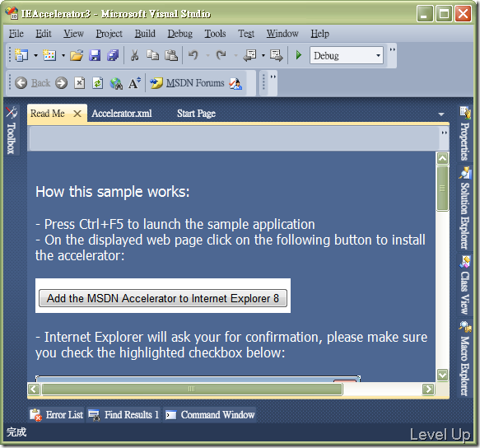Open the active documents list dropdown
This screenshot has width=480, height=448.
pyautogui.click(x=441, y=114)
